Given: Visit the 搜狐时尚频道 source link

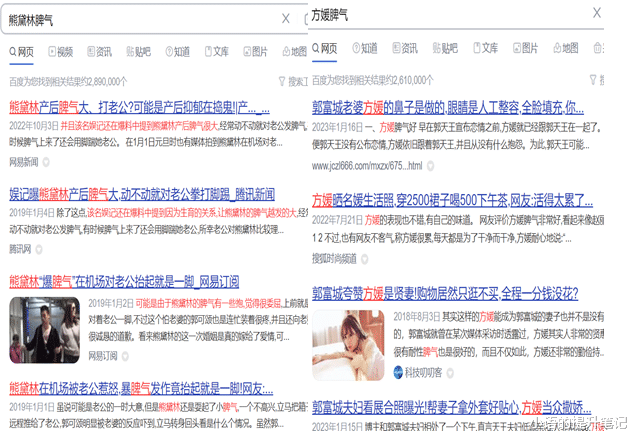Looking at the screenshot, I should tap(334, 258).
